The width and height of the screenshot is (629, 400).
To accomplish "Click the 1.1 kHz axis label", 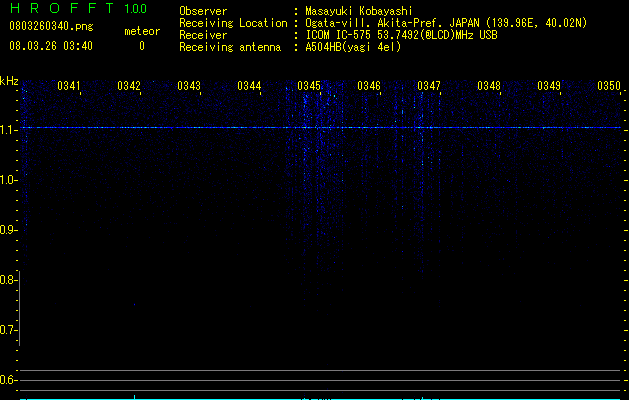I will coord(8,130).
